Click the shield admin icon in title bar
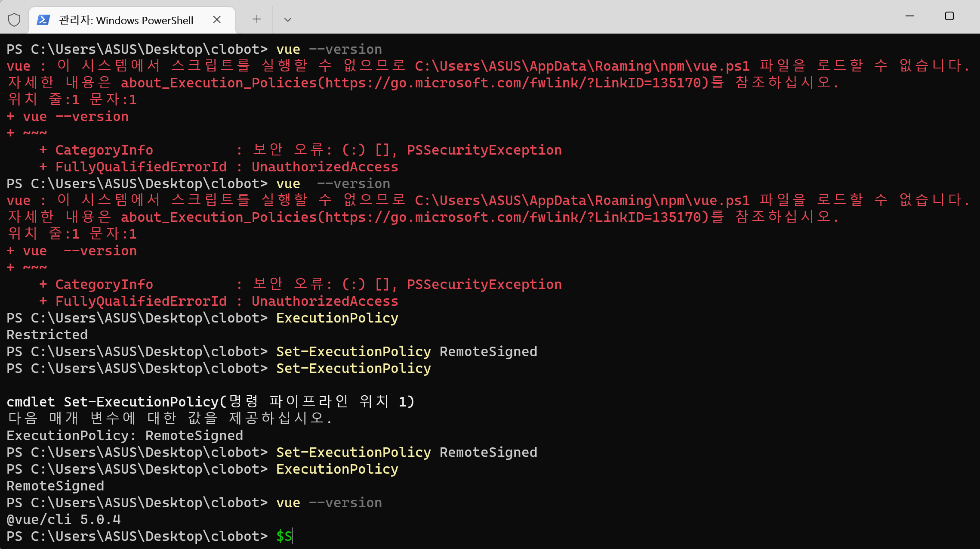The image size is (980, 549). click(x=14, y=20)
